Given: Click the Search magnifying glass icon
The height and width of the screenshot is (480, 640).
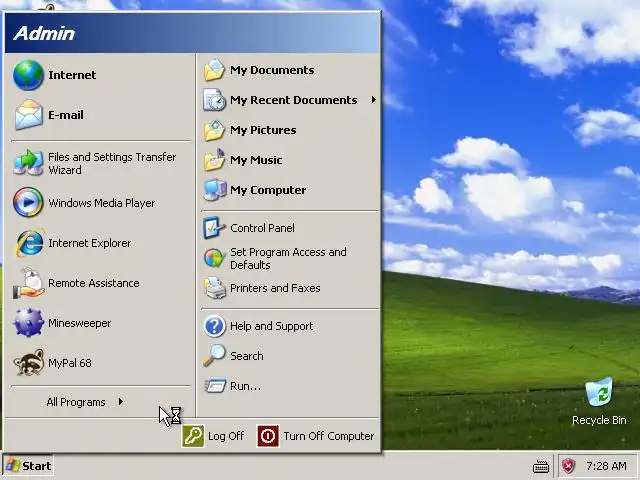Looking at the screenshot, I should (214, 356).
